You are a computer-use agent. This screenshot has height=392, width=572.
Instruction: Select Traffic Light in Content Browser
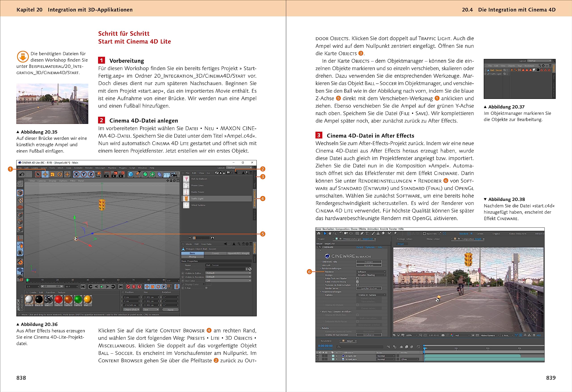tap(217, 199)
